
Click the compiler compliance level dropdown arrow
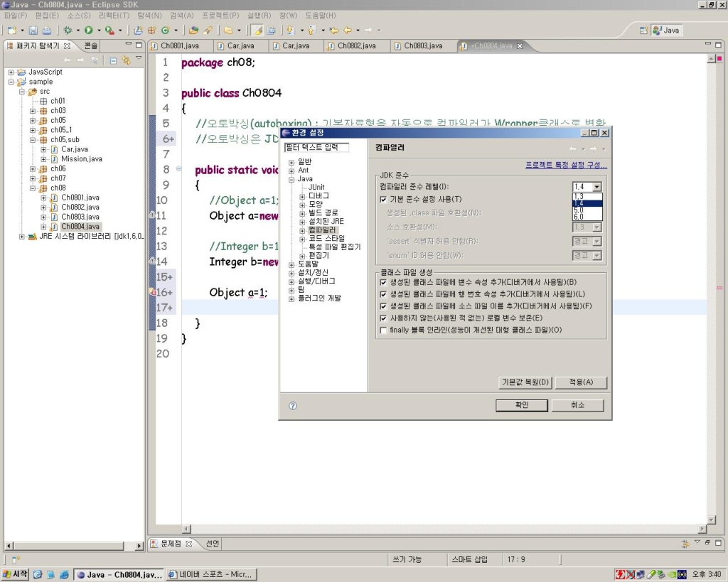point(597,187)
